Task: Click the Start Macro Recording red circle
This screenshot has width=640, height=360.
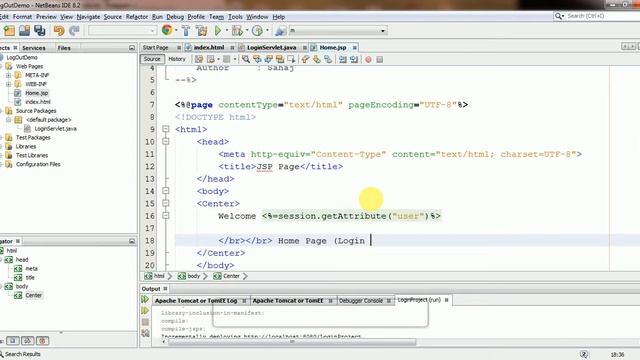Action: 368,60
